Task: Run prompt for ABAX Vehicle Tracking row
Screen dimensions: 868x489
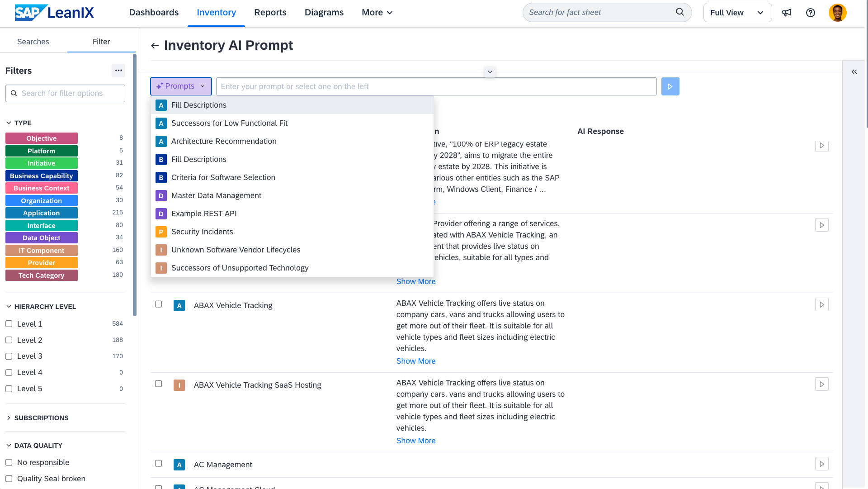Action: pos(822,305)
